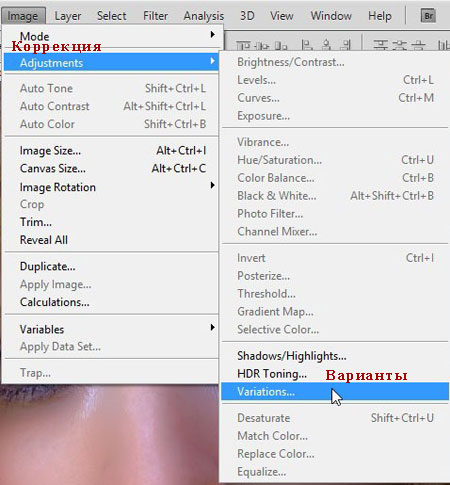Expand the Adjustments submenu arrow
Viewport: 450px width, 485px height.
tap(212, 61)
